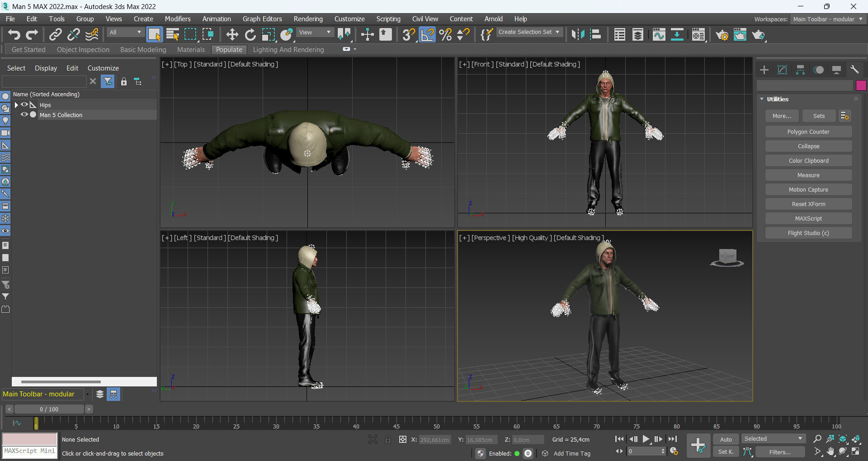This screenshot has width=868, height=461.
Task: Click the pink object color swatch
Action: (861, 85)
